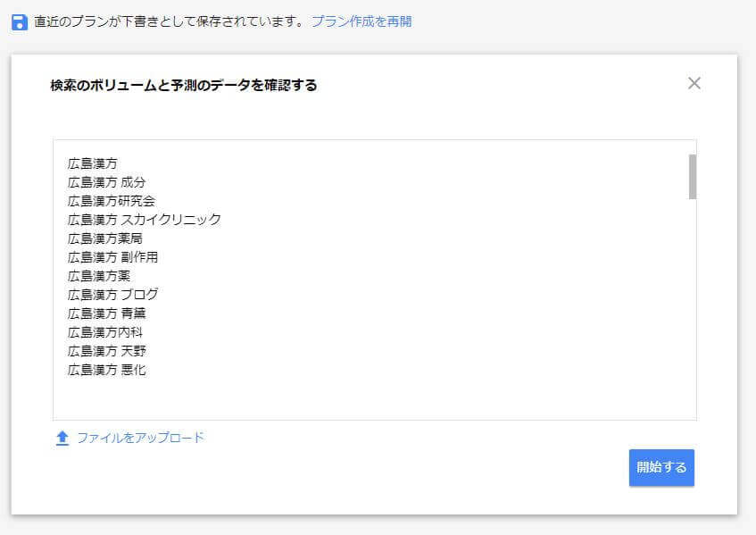The image size is (756, 535).
Task: Click the blue save draft icon
Action: click(20, 22)
